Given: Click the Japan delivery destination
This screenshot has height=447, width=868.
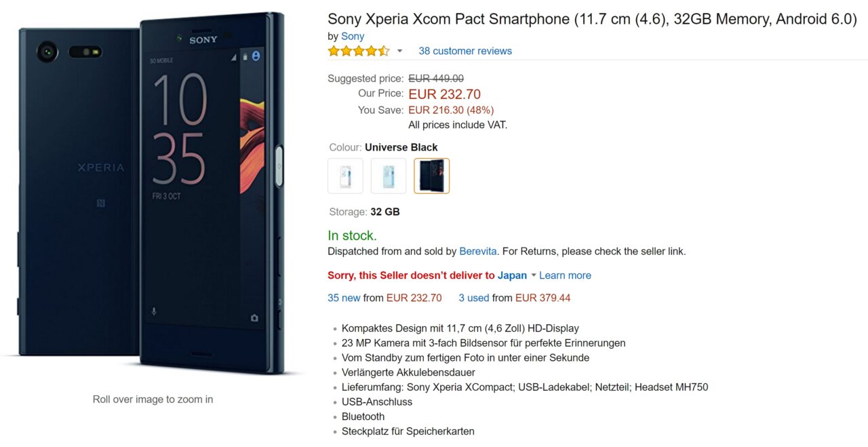Looking at the screenshot, I should click(512, 275).
